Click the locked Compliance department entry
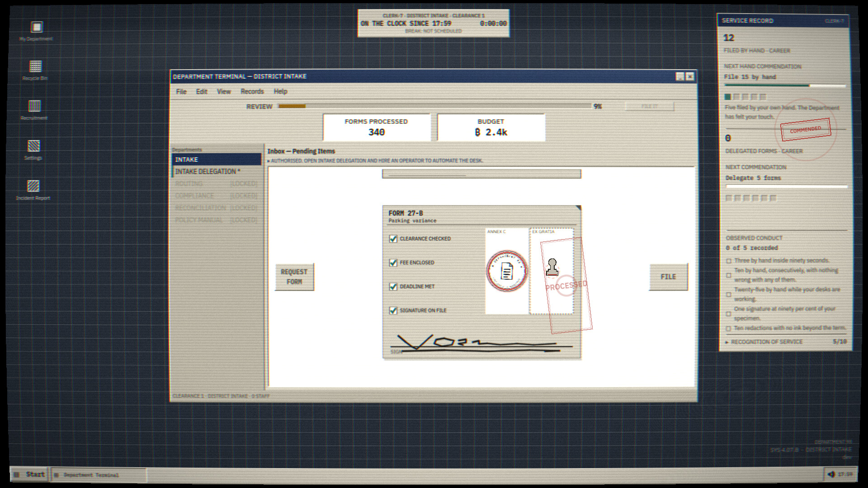 click(217, 196)
